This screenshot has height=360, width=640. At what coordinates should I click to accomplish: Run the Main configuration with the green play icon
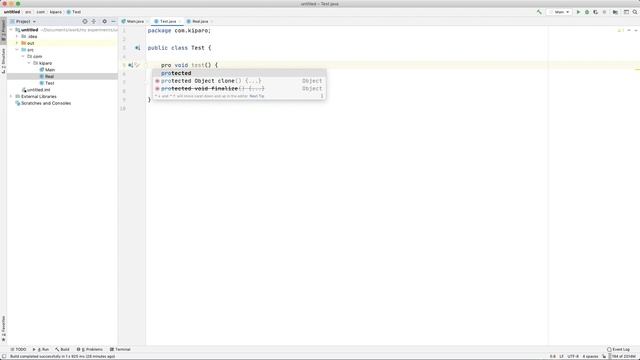pyautogui.click(x=578, y=12)
